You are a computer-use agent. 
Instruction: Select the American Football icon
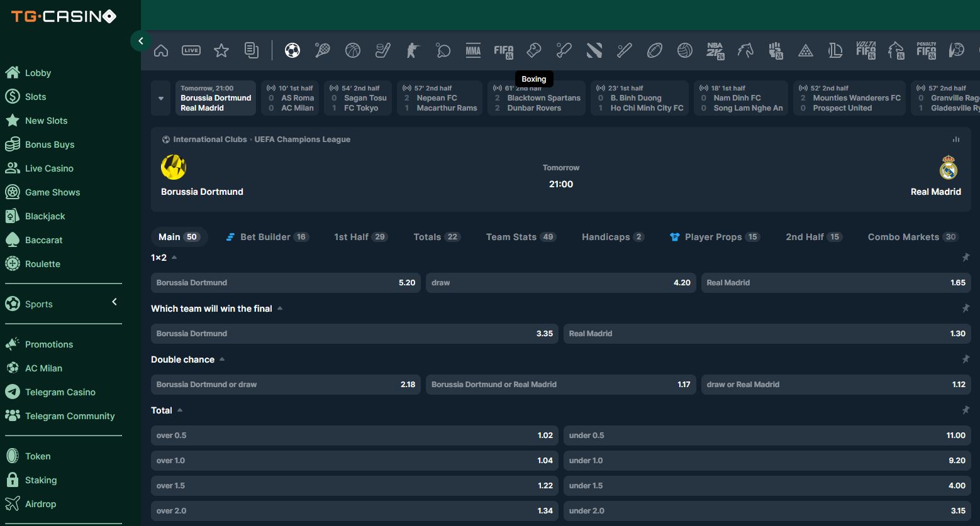(x=654, y=50)
